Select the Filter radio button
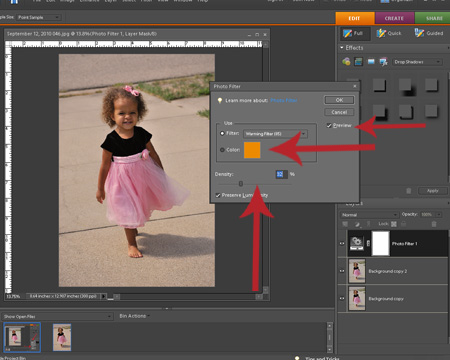Image resolution: width=450 pixels, height=360 pixels. pos(222,133)
